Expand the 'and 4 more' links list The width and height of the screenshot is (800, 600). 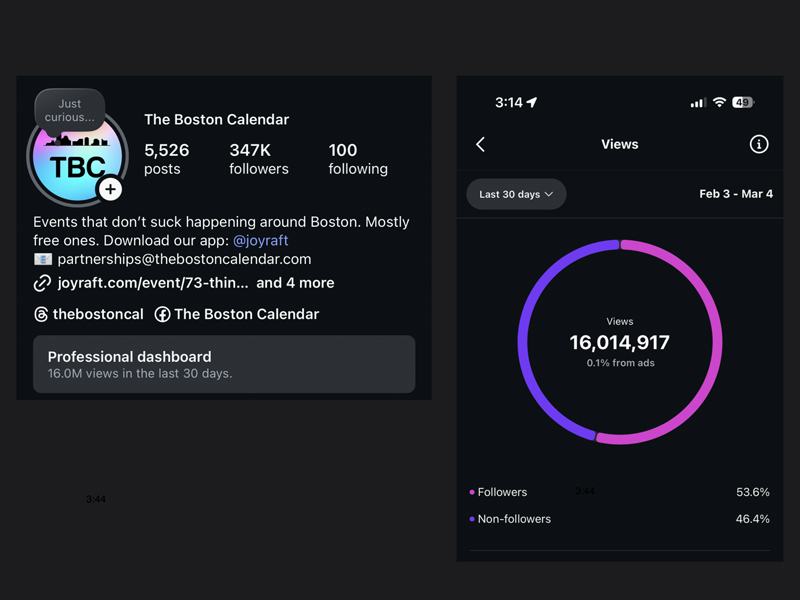tap(295, 283)
